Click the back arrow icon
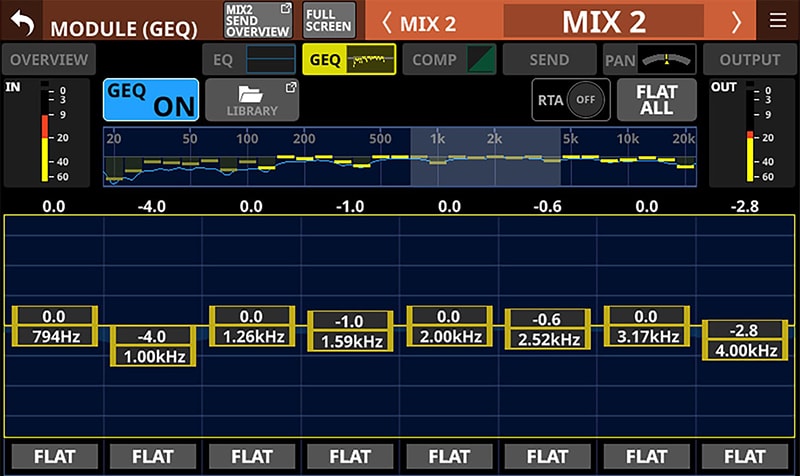Screen dimensions: 800x476 click(x=22, y=21)
